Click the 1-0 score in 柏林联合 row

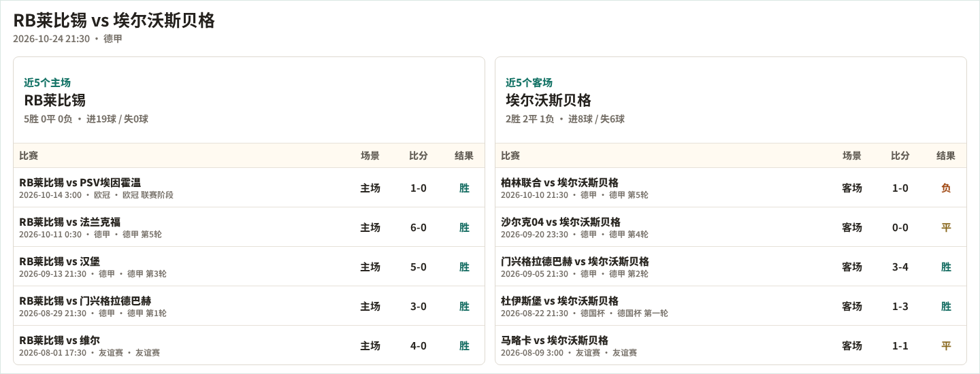coord(900,188)
